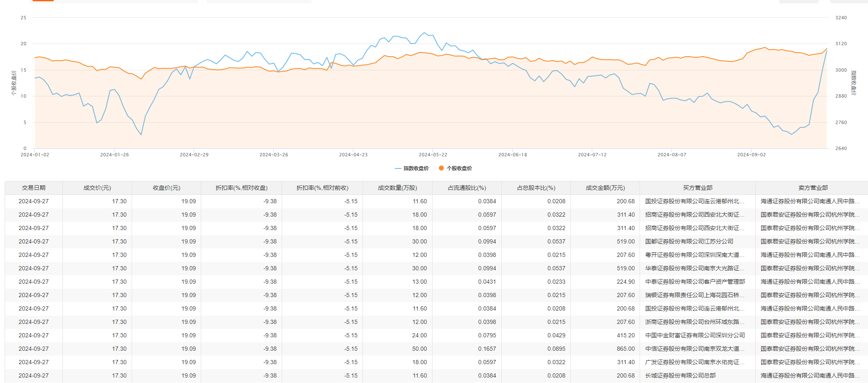The image size is (868, 383).
Task: Click the 2024-05-22 x-axis date label
Action: pos(433,155)
